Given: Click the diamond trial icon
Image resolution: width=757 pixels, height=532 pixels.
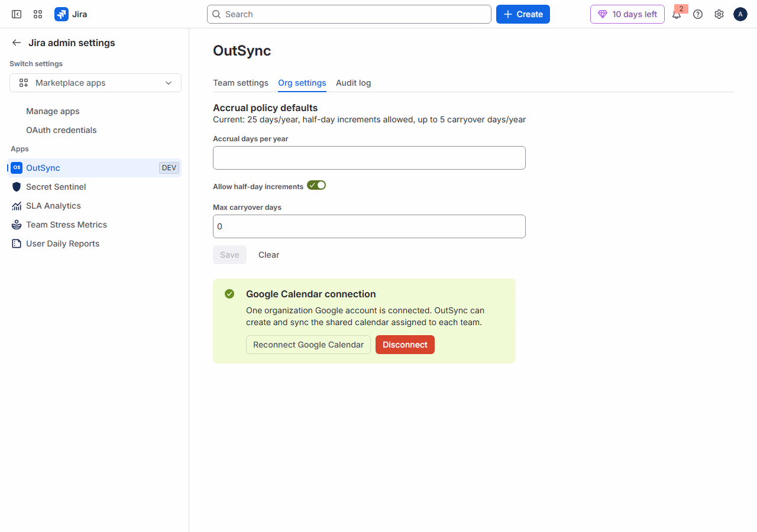Looking at the screenshot, I should (603, 14).
